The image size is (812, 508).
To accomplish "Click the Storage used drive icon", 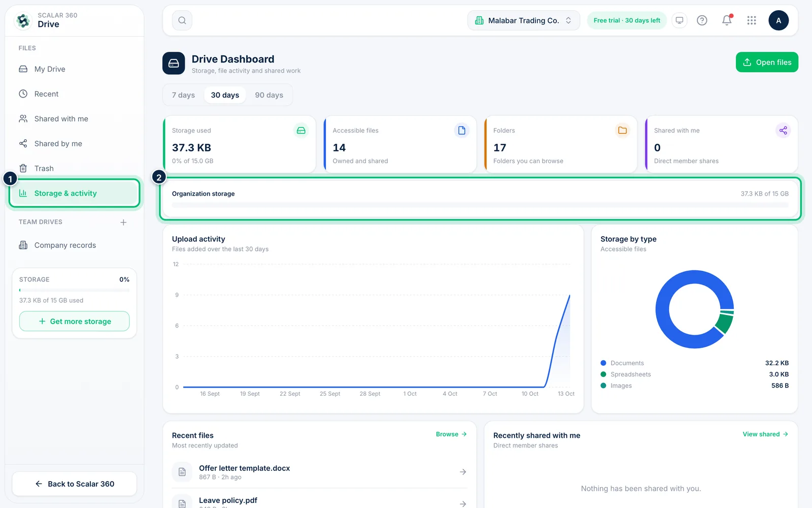I will point(301,131).
